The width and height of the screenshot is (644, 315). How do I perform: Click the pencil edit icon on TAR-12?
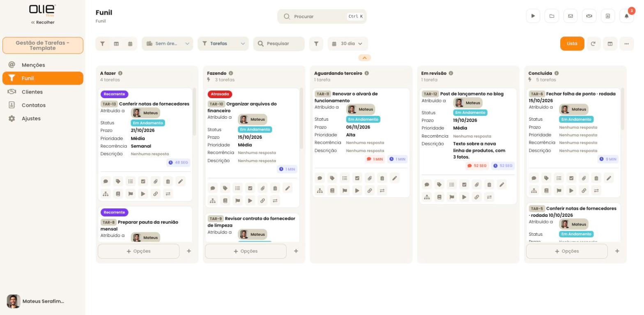(501, 184)
